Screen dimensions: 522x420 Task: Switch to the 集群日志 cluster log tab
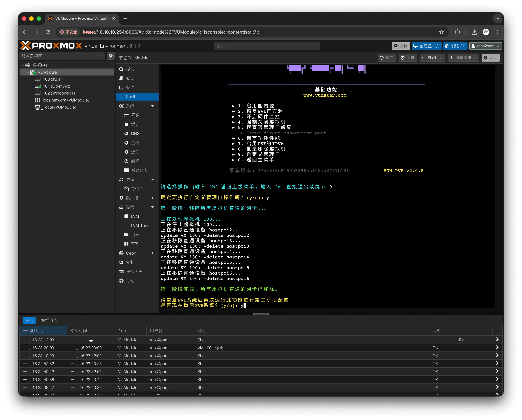49,320
